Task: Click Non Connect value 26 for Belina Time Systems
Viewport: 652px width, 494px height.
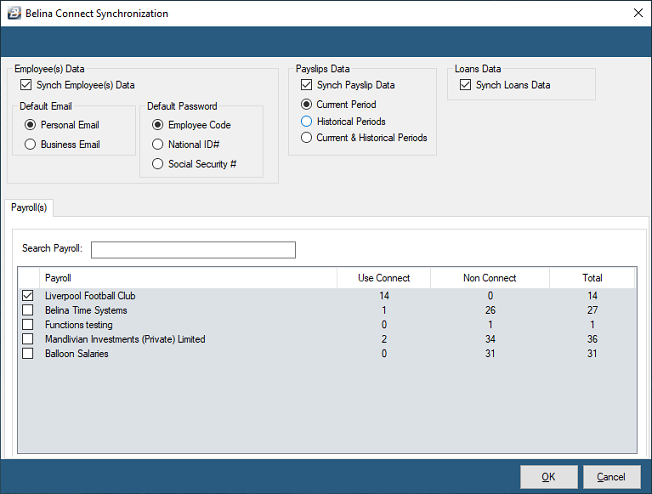Action: click(x=490, y=310)
